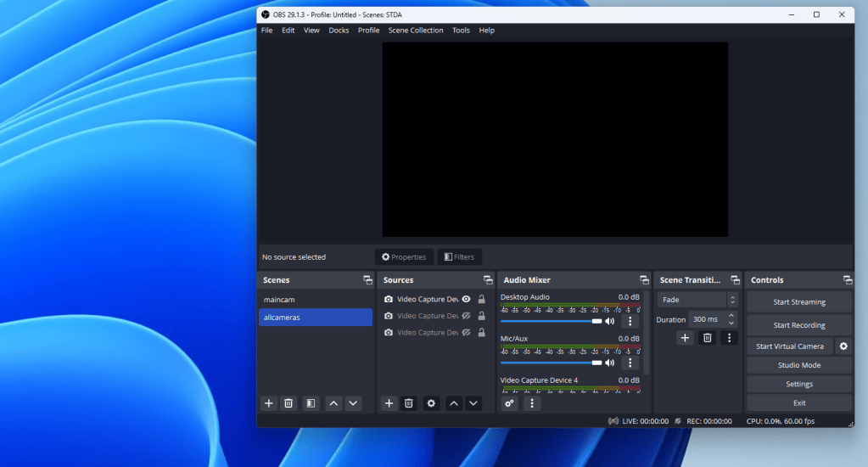Select the maincam scene
The image size is (868, 467).
pos(316,300)
